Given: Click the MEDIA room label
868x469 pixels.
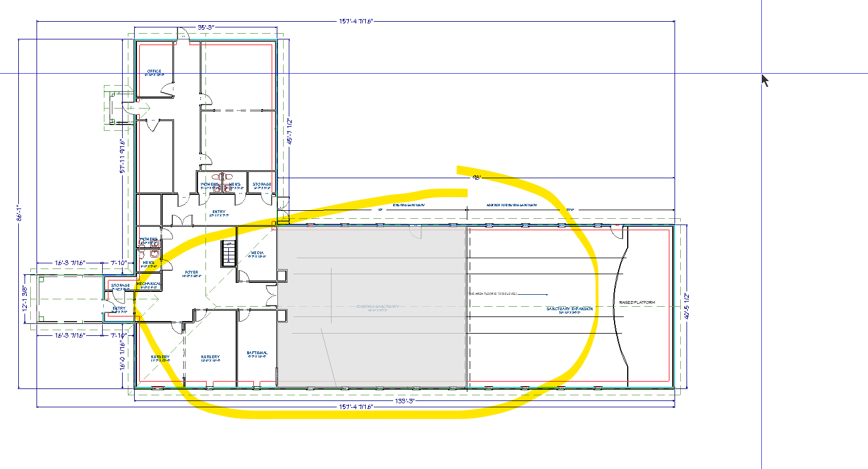Looking at the screenshot, I should pyautogui.click(x=257, y=253).
